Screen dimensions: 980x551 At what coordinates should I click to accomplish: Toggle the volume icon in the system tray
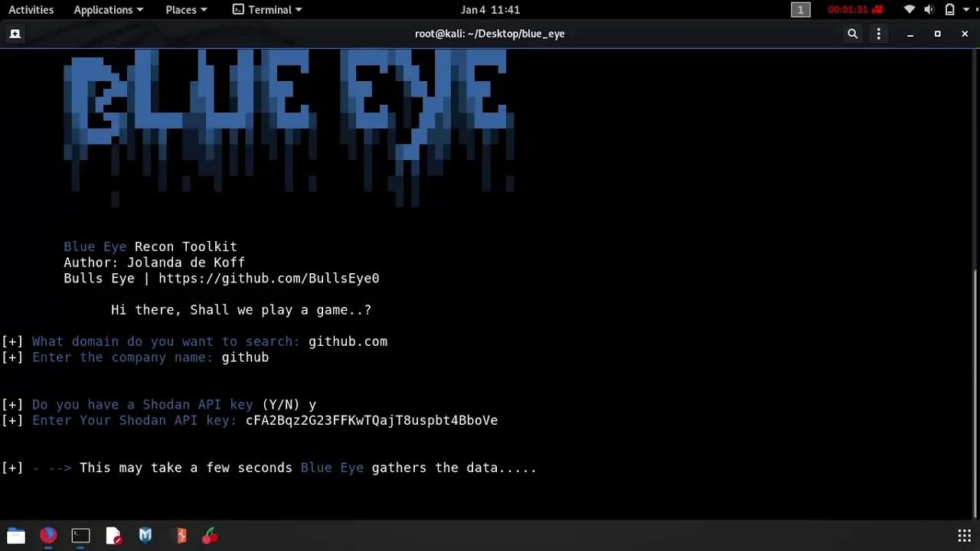click(x=929, y=10)
